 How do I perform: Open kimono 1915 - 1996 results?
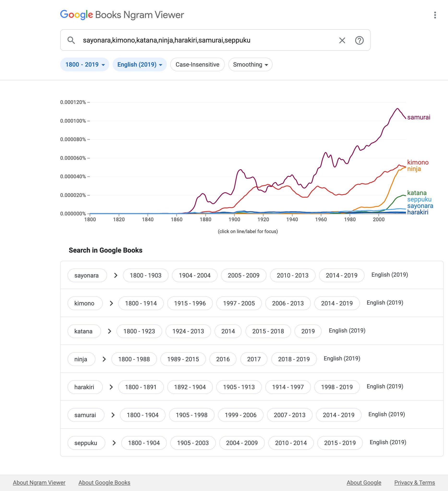coord(190,303)
